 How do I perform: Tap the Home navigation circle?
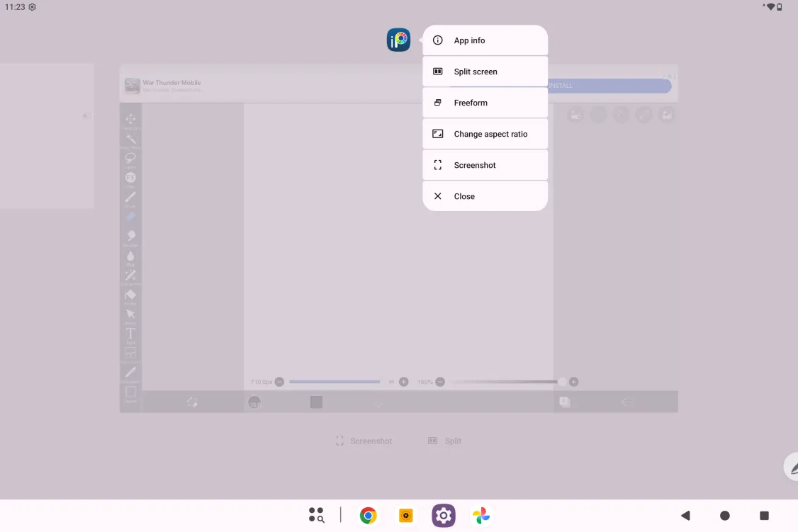pyautogui.click(x=725, y=515)
